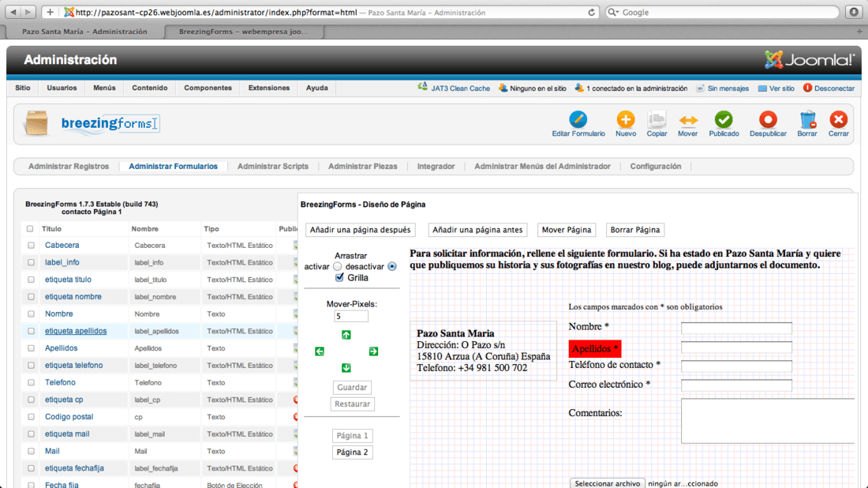The width and height of the screenshot is (868, 488).
Task: Toggle the Grilla checkbox
Action: click(339, 277)
